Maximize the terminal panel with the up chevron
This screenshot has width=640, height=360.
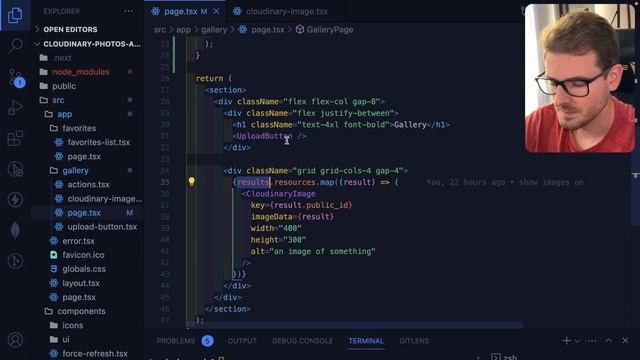[x=609, y=340]
